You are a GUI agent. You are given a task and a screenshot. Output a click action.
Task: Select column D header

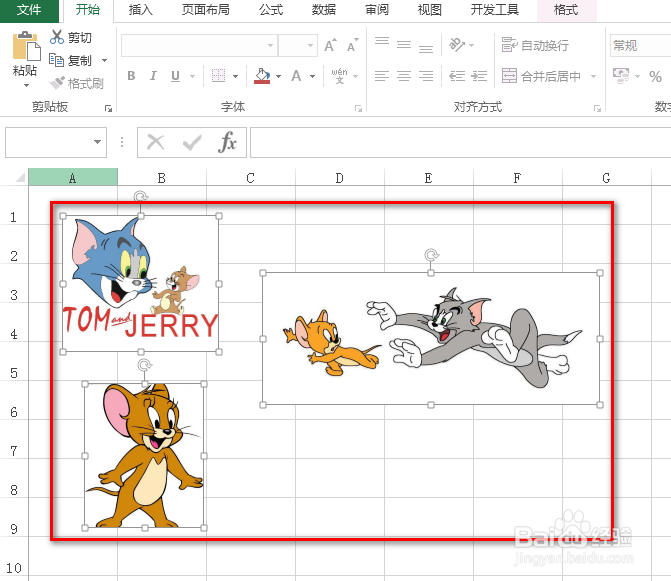coord(340,177)
